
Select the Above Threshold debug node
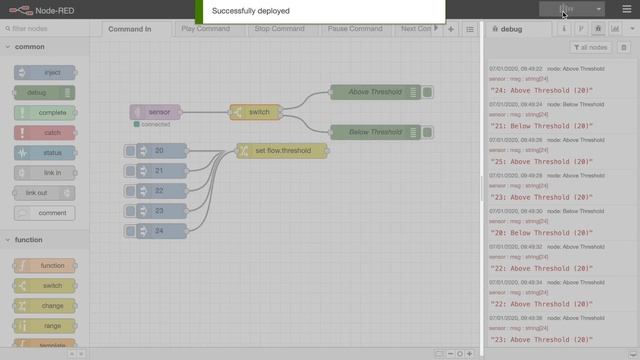[x=375, y=92]
